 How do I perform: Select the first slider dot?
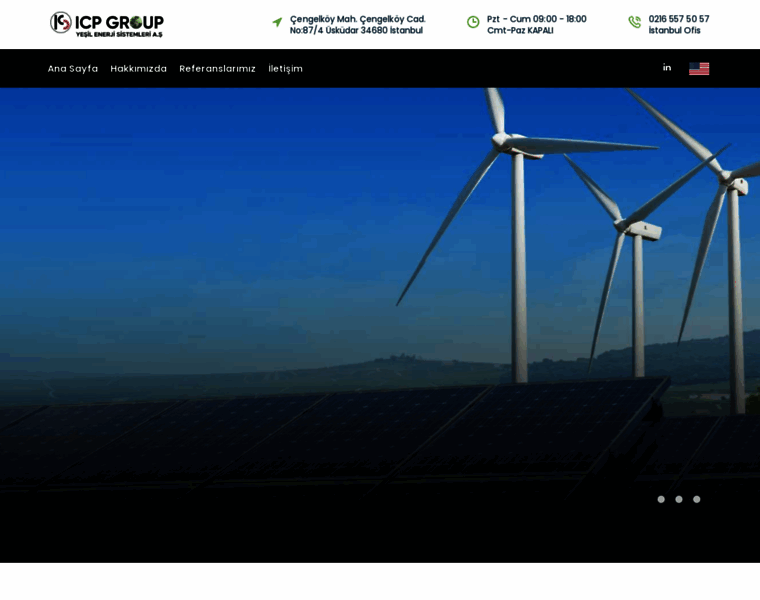coord(661,499)
